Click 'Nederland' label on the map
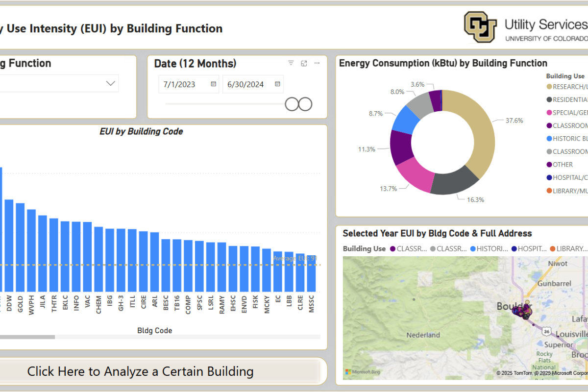Image resolution: width=588 pixels, height=392 pixels. pos(423,335)
